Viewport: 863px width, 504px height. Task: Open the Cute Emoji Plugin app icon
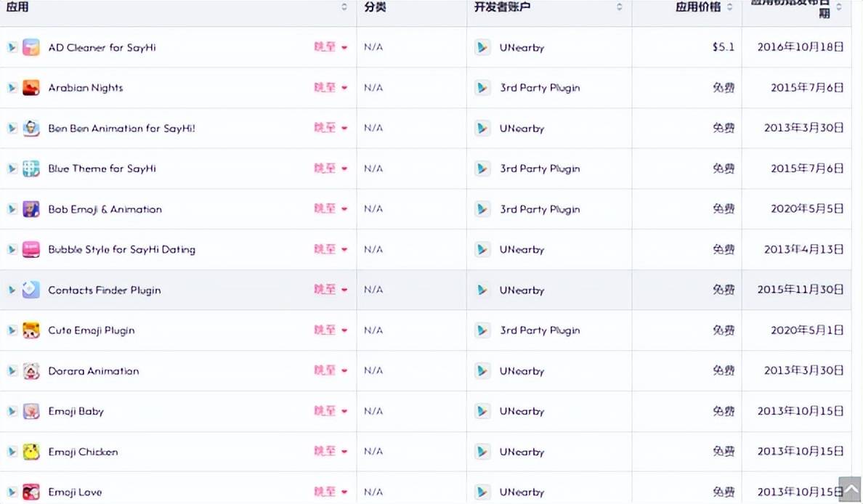(31, 330)
